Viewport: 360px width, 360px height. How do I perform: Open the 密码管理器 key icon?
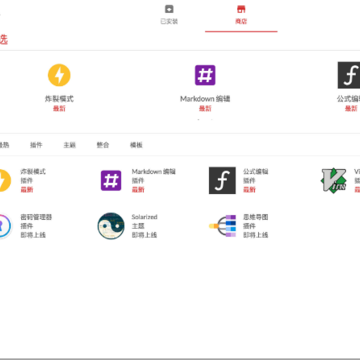click(5, 226)
